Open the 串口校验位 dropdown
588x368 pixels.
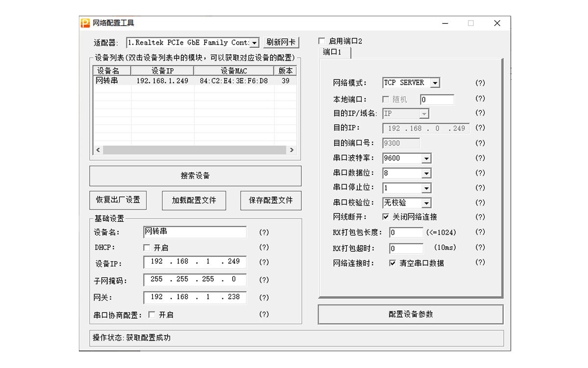[x=426, y=203]
